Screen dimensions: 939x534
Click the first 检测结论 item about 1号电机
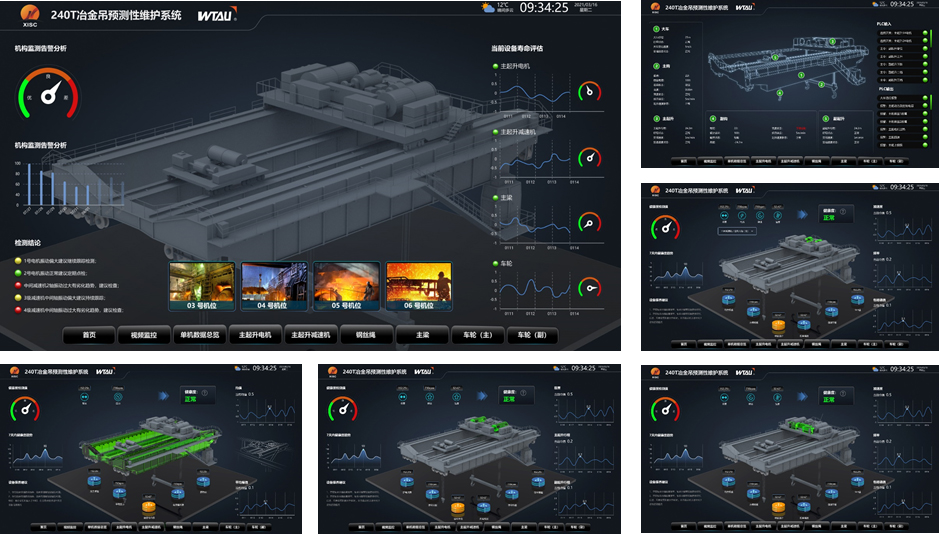pos(70,262)
